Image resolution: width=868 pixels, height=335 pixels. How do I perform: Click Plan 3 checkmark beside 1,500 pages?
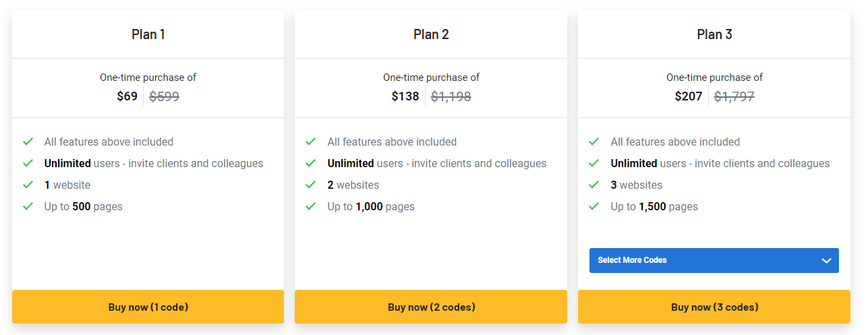(594, 206)
